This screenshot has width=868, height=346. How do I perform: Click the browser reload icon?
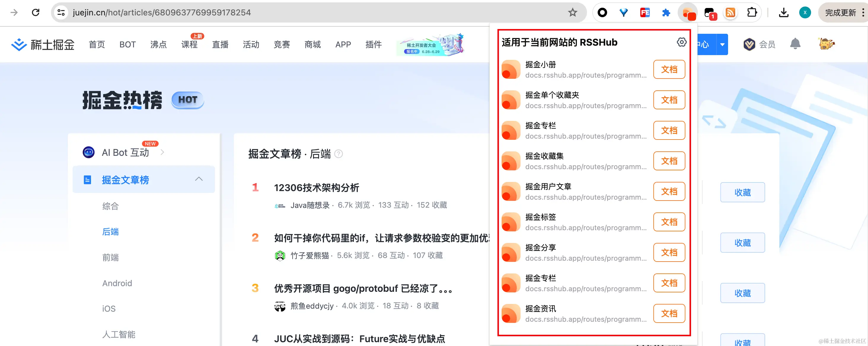35,12
